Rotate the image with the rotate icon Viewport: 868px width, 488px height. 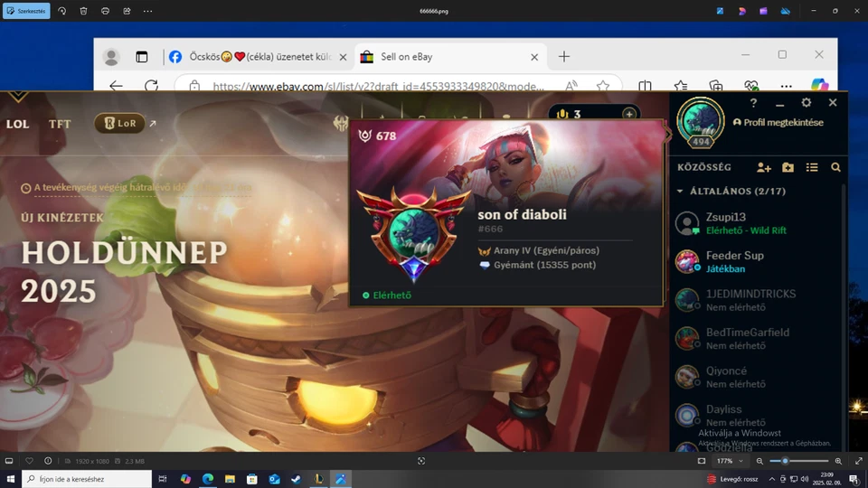62,11
